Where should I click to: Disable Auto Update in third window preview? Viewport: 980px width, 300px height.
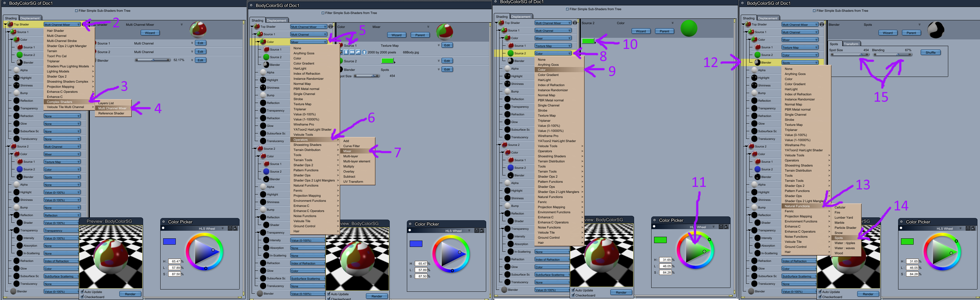[573, 290]
